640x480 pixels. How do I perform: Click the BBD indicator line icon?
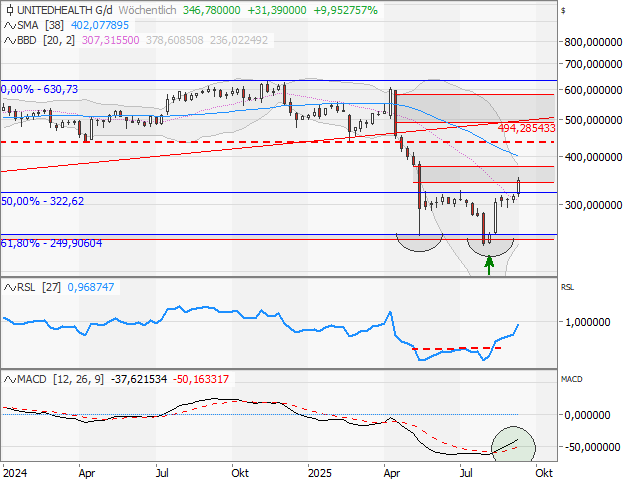[10, 40]
